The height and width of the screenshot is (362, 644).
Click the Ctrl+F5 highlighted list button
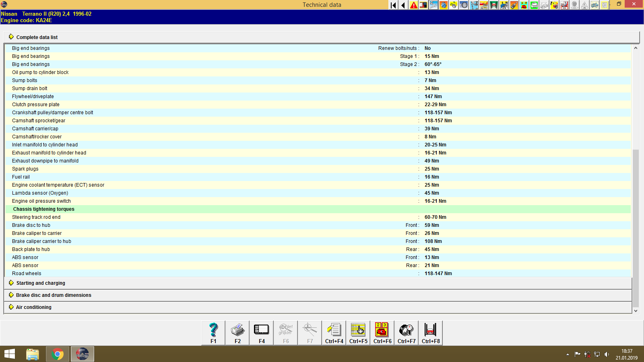358,332
